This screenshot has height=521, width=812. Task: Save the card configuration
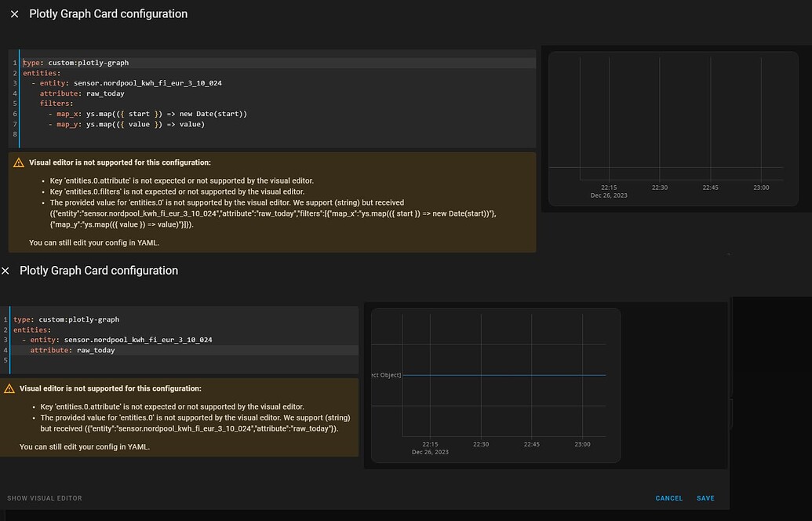pyautogui.click(x=705, y=498)
